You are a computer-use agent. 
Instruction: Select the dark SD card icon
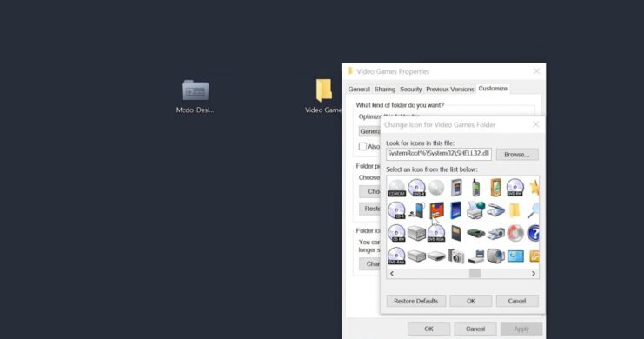[x=456, y=234]
